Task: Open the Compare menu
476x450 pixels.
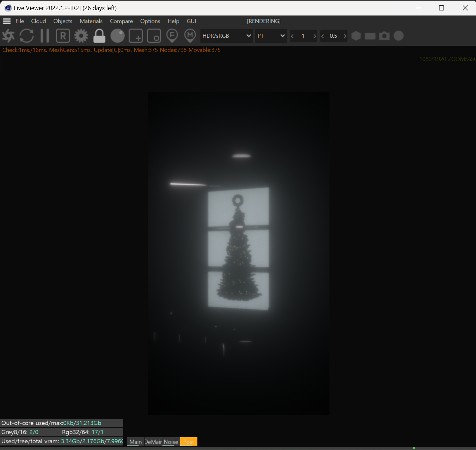Action: 121,21
